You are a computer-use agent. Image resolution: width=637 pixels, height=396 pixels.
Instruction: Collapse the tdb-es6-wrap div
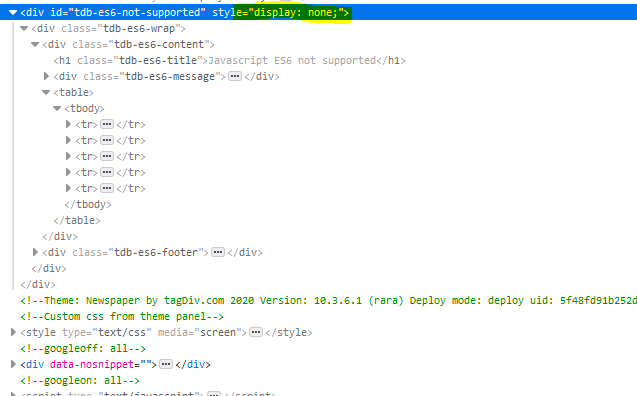coord(24,28)
